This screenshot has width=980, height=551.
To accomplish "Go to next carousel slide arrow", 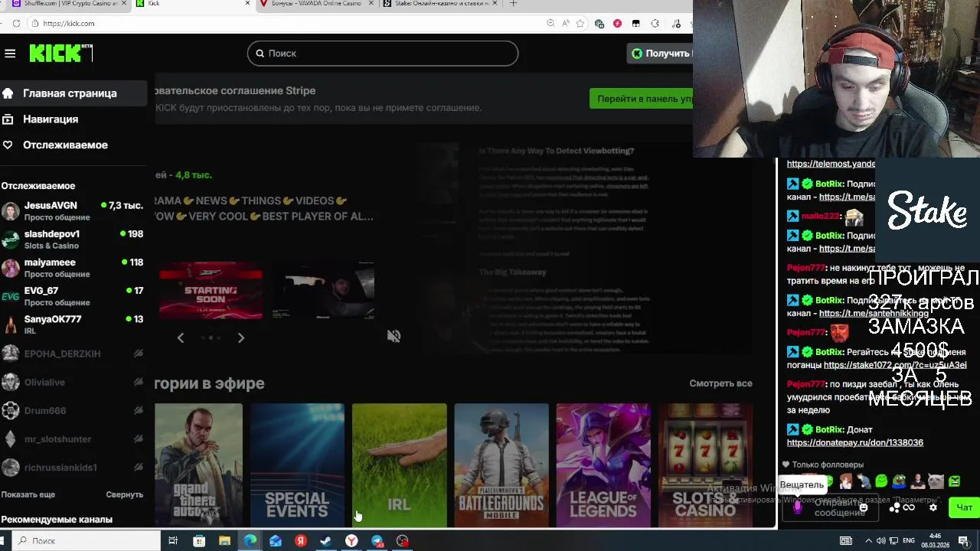I will [x=240, y=337].
